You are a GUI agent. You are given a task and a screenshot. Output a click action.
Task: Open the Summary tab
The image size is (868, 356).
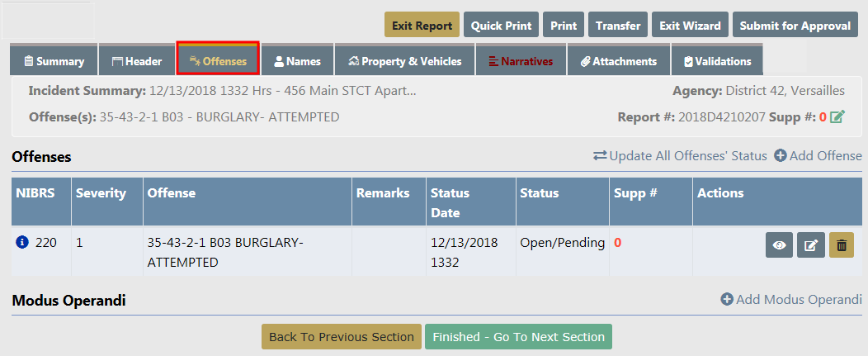[54, 61]
